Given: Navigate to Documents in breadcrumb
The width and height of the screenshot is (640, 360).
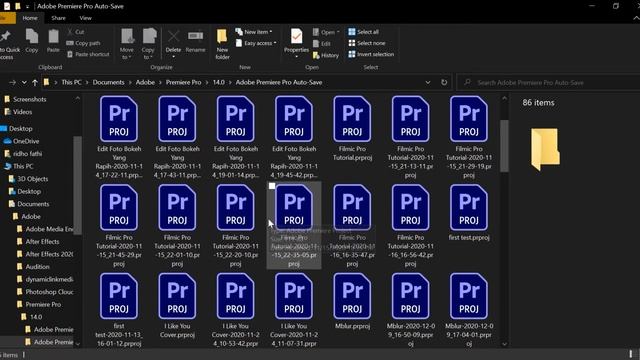Looking at the screenshot, I should 108,82.
